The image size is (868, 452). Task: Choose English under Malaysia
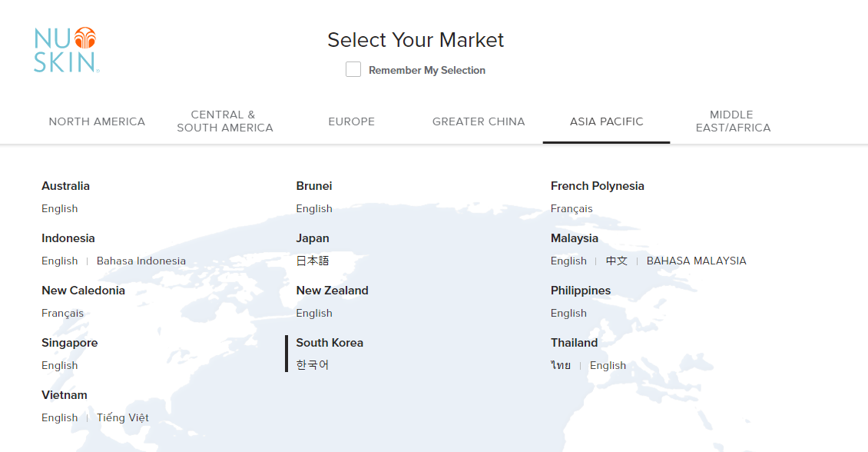[x=568, y=261]
